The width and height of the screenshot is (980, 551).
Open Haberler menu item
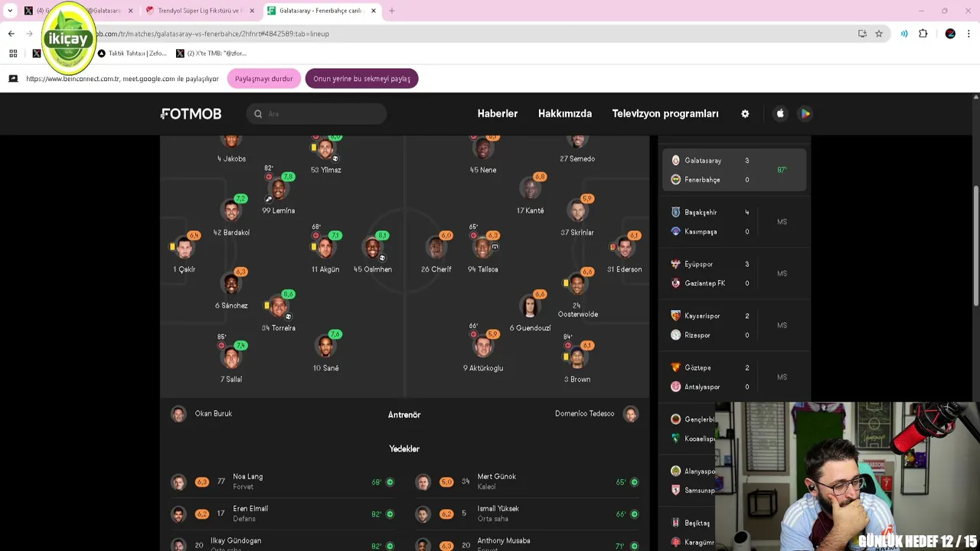(498, 113)
